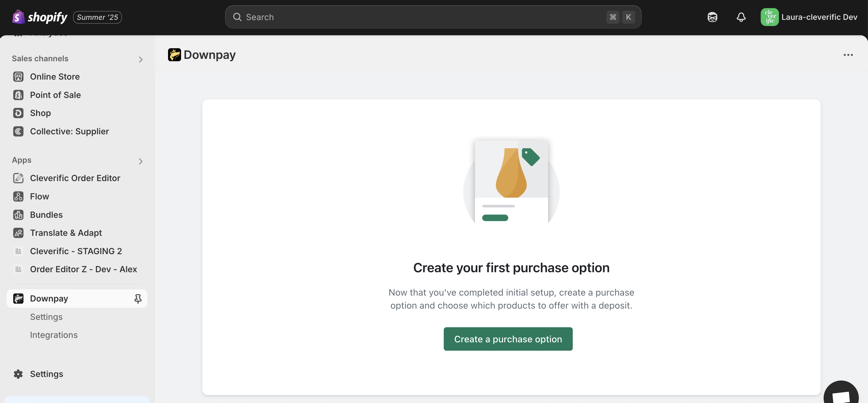Click the Bundles app icon
868x403 pixels.
[18, 215]
